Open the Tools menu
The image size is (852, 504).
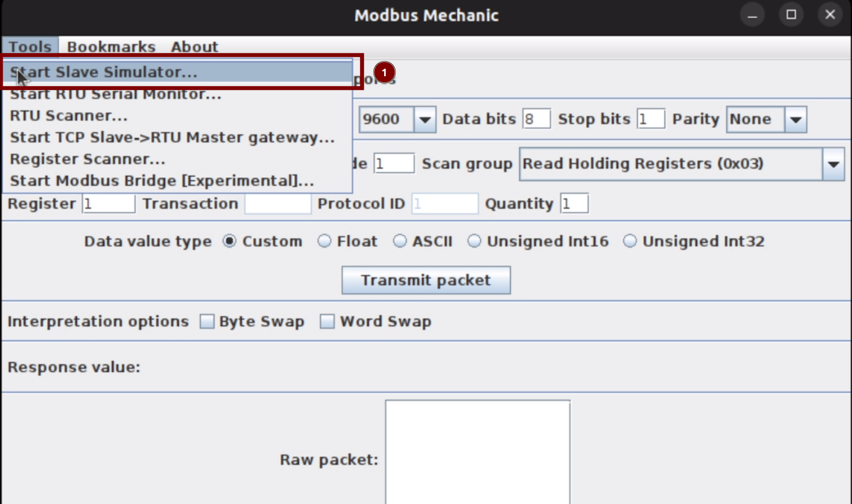click(30, 46)
